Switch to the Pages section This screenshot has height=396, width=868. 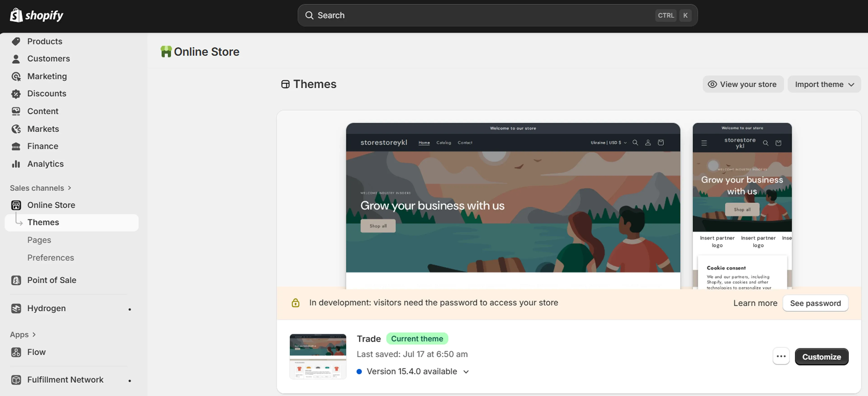click(39, 240)
